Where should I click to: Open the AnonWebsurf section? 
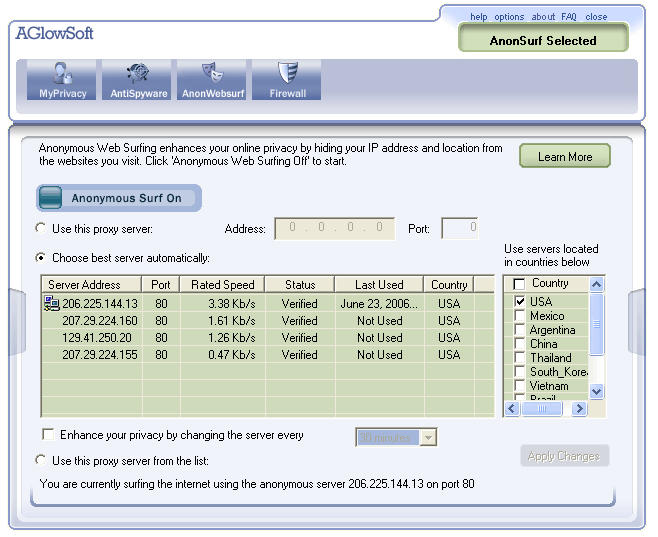tap(212, 80)
